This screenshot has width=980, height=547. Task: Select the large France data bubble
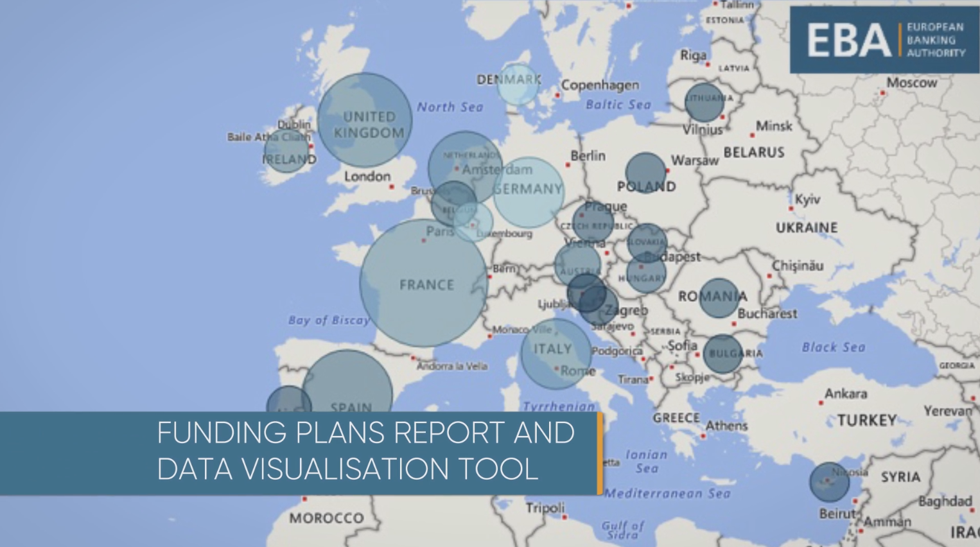click(423, 283)
